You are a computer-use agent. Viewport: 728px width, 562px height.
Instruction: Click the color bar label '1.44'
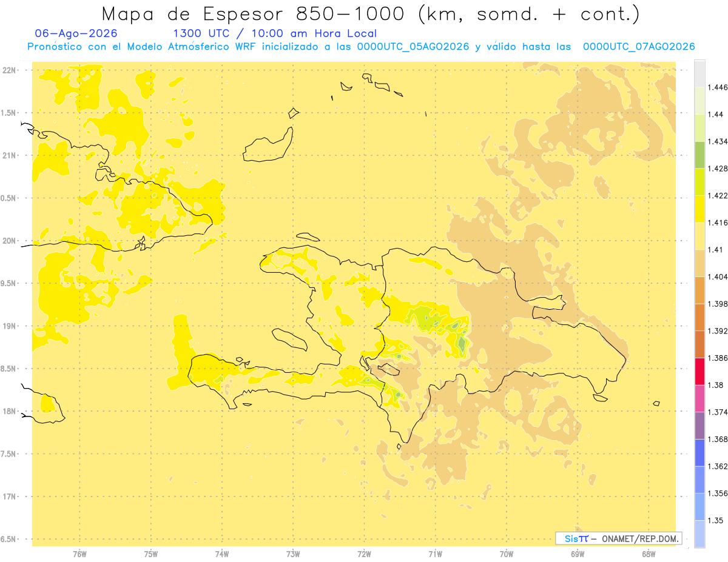pyautogui.click(x=715, y=114)
